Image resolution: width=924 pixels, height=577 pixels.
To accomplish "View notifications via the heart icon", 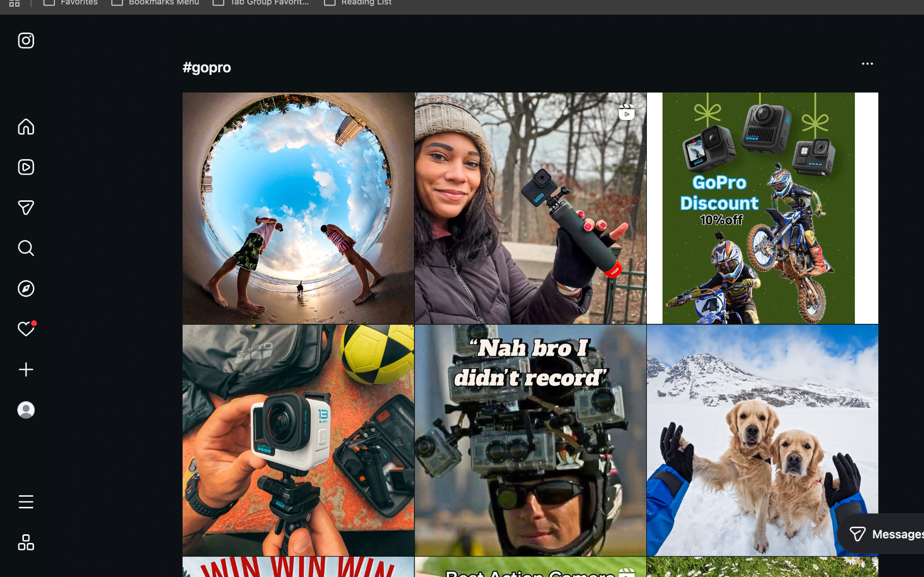I will (x=25, y=329).
